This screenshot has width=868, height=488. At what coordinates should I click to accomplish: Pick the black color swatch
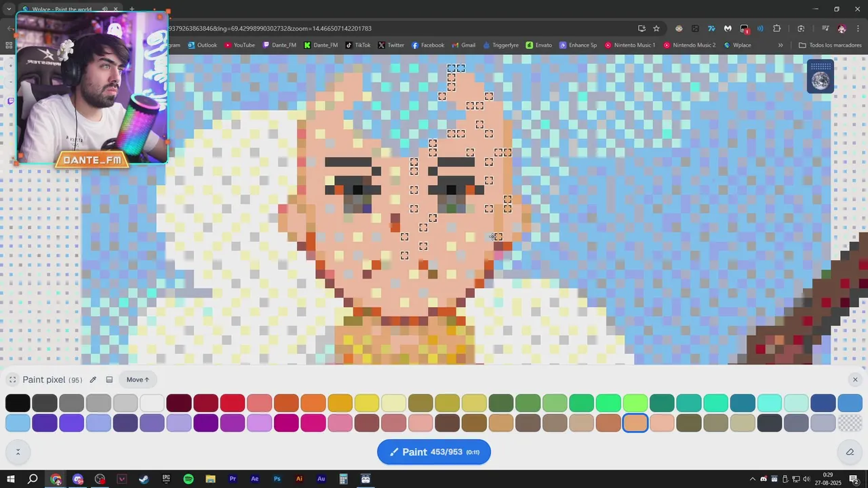18,403
